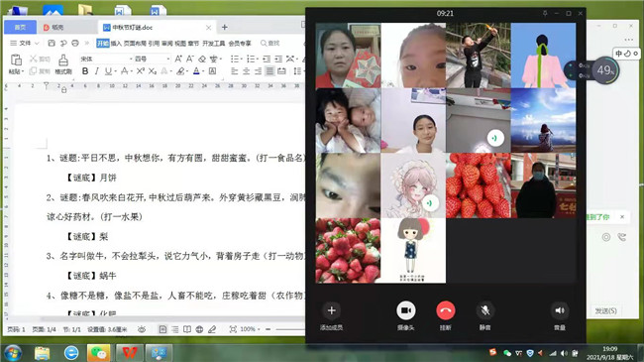Apply italic formatting to text
Viewport: 644px width, 362px height.
point(96,71)
